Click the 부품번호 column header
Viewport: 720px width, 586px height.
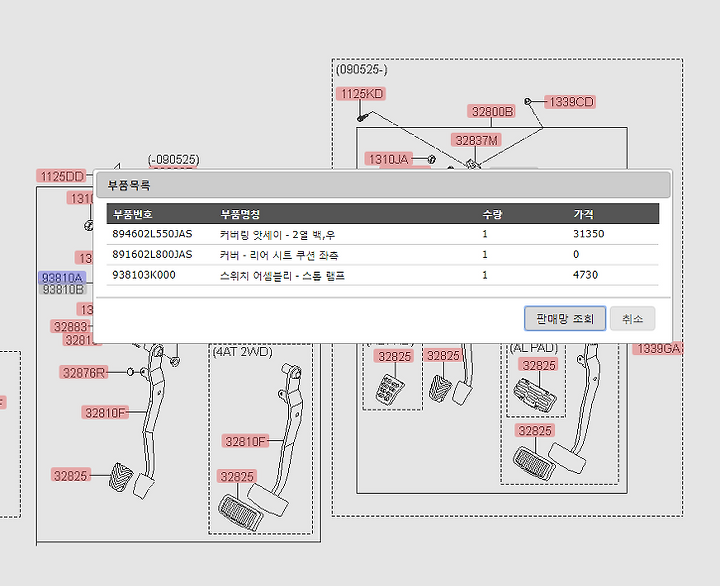(133, 214)
